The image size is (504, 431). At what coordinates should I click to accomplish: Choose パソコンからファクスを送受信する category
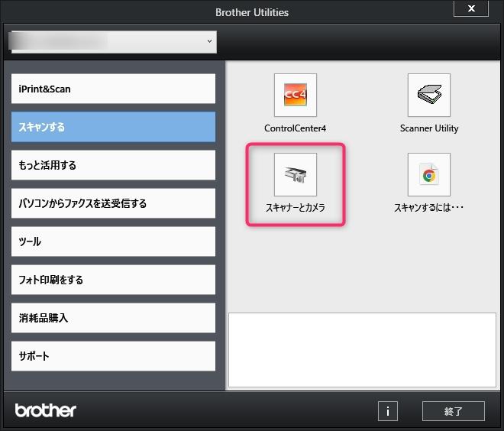tap(113, 203)
